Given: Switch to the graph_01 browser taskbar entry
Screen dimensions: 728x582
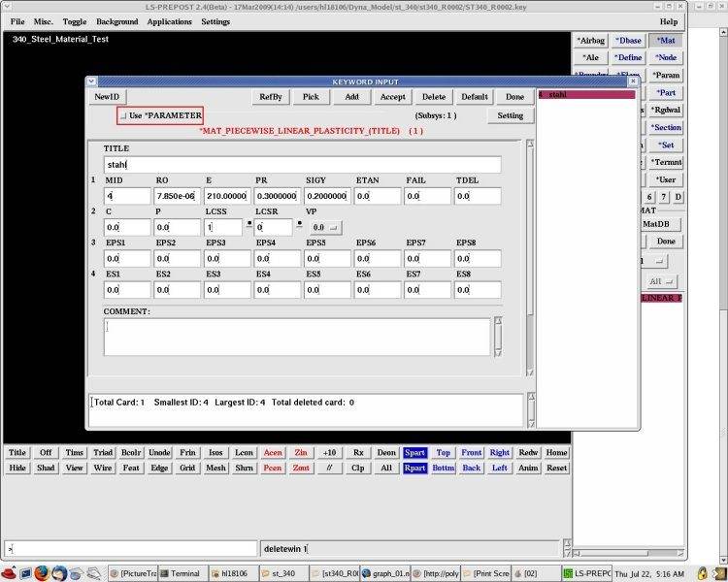Looking at the screenshot, I should [385, 573].
